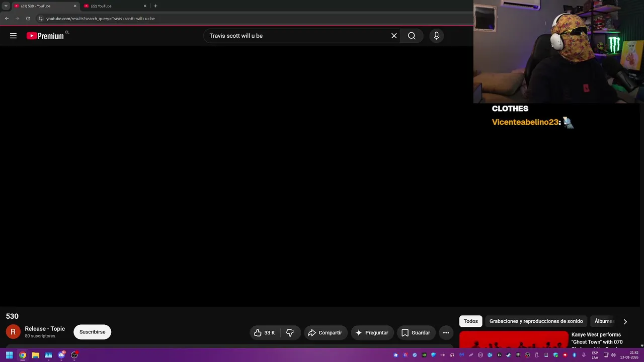Open Kanye West Ghost Town video thumbnail
This screenshot has height=362, width=644.
point(514,339)
